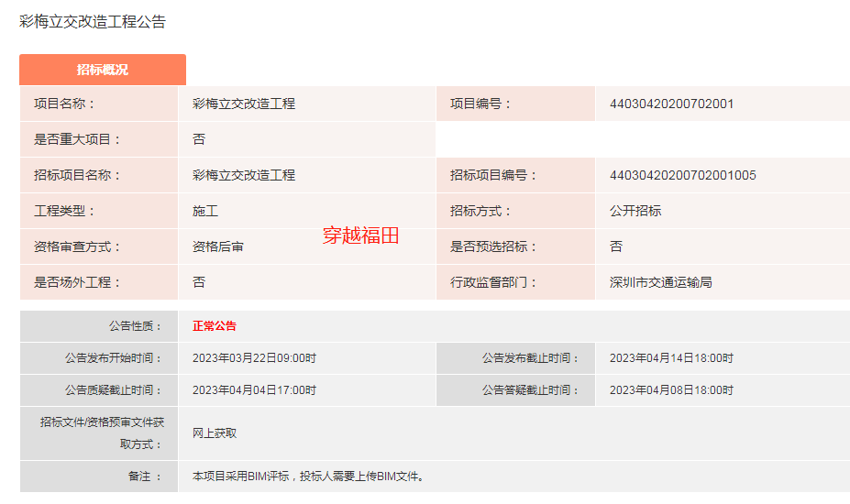This screenshot has width=850, height=504.
Task: Click tender project number 44030420200702001005
Action: coord(682,175)
